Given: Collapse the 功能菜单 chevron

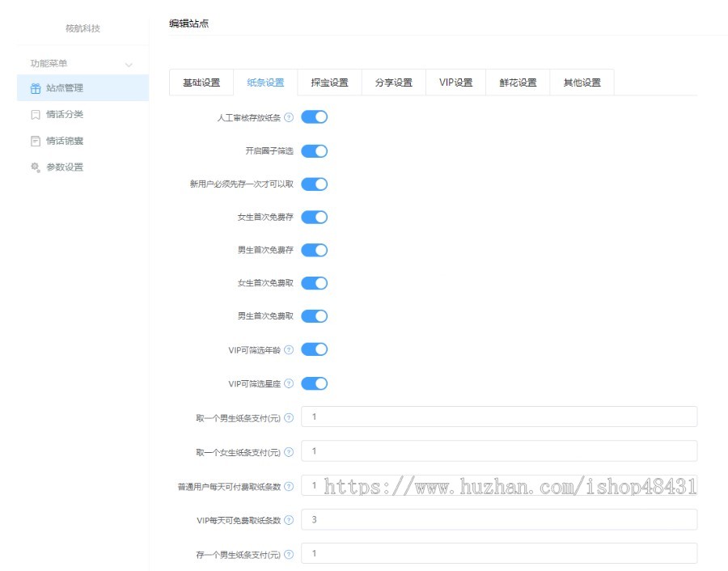Looking at the screenshot, I should pyautogui.click(x=129, y=65).
